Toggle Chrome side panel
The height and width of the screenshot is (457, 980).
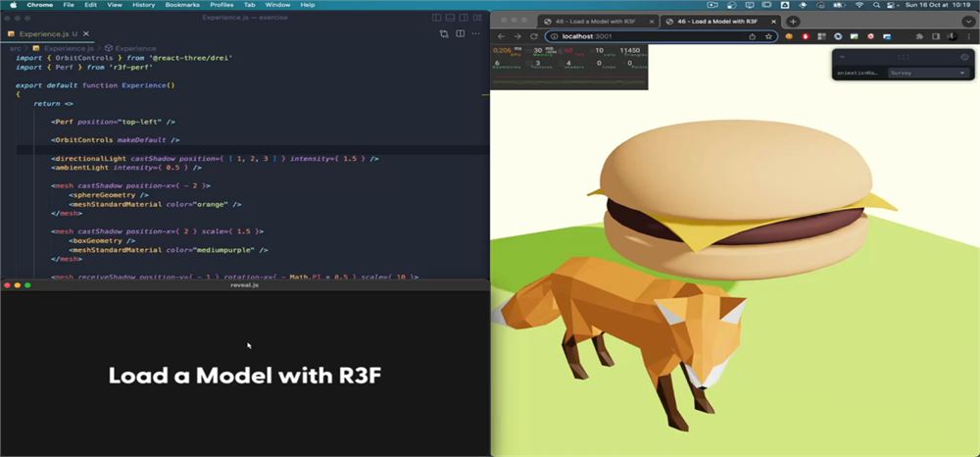click(936, 36)
